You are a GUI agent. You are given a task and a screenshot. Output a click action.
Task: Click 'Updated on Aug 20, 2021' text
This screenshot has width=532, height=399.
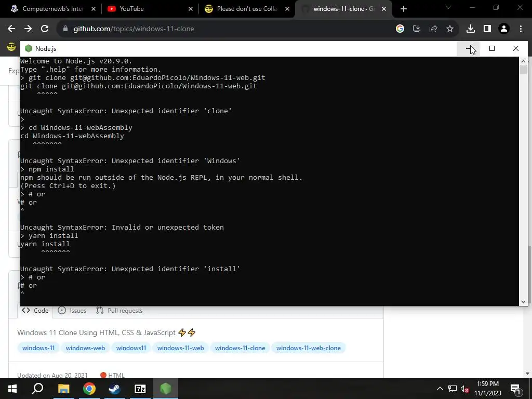tap(52, 375)
